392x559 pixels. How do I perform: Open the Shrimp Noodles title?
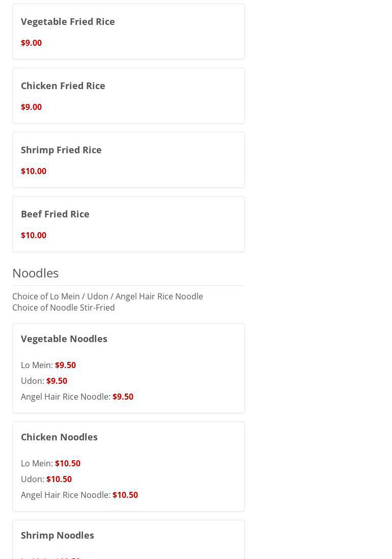(x=58, y=536)
